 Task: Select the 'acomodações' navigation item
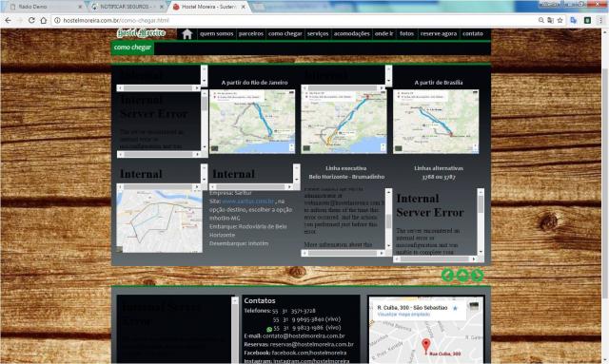(x=351, y=34)
